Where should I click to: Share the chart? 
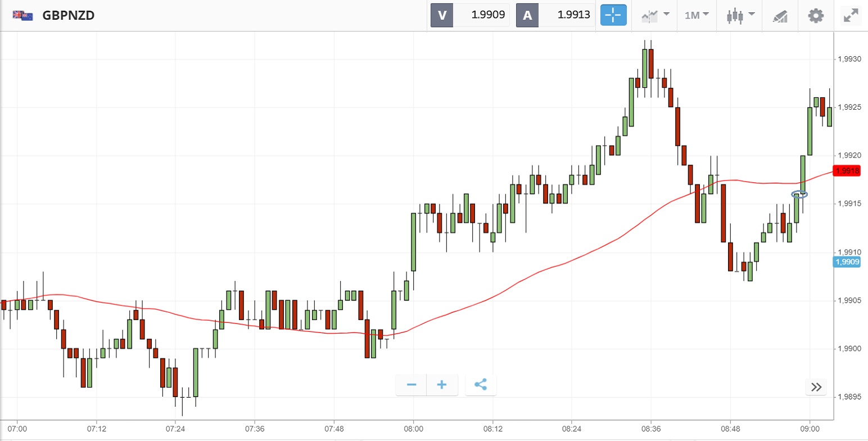point(481,385)
